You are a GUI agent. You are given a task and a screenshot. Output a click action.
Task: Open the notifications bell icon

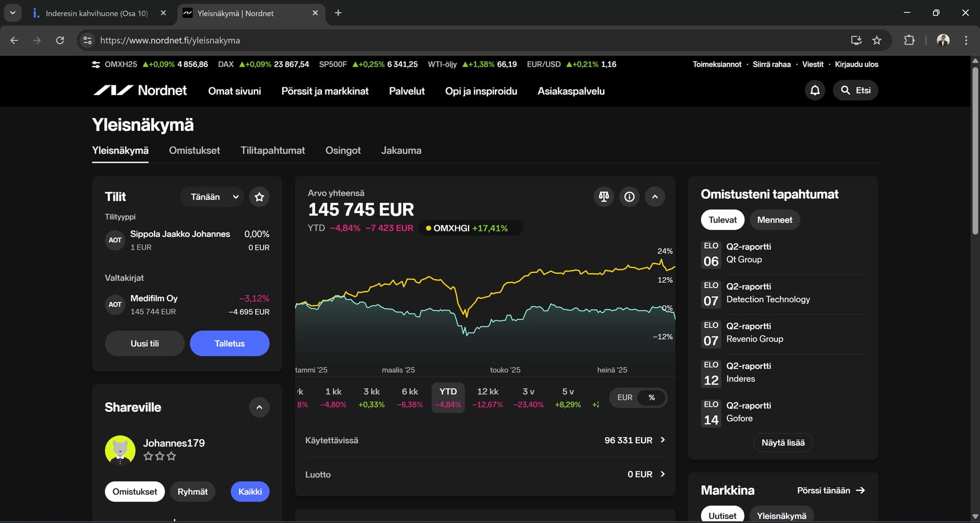[x=815, y=90]
